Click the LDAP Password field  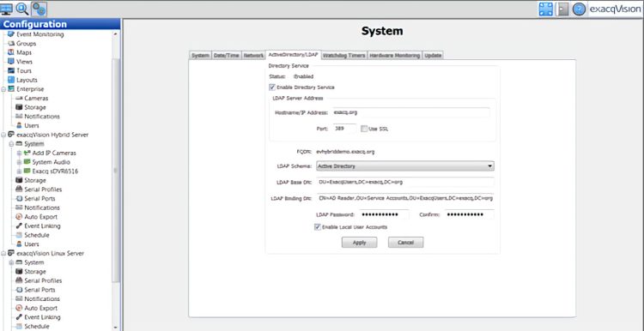pyautogui.click(x=384, y=214)
